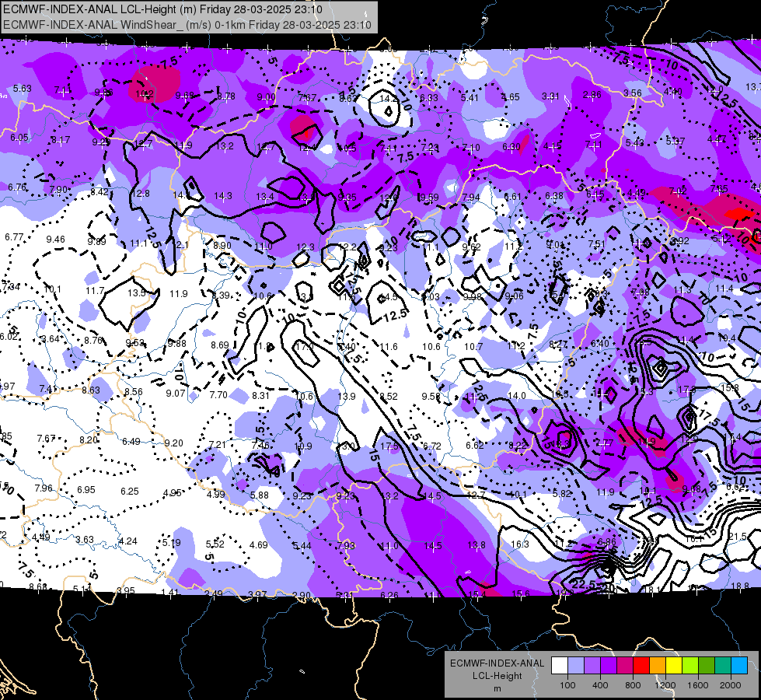Viewport: 761px width, 700px height.
Task: Click legend tick label 2000
Action: click(731, 685)
